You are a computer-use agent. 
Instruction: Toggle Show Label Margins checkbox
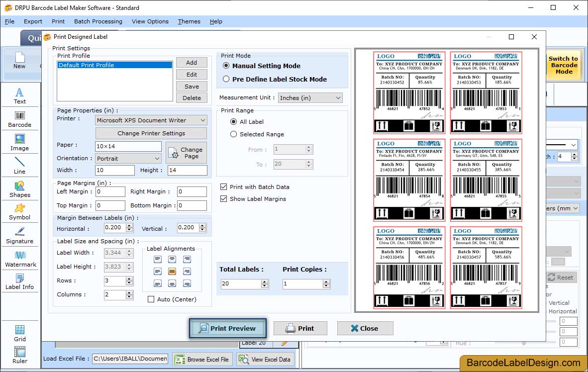(223, 199)
